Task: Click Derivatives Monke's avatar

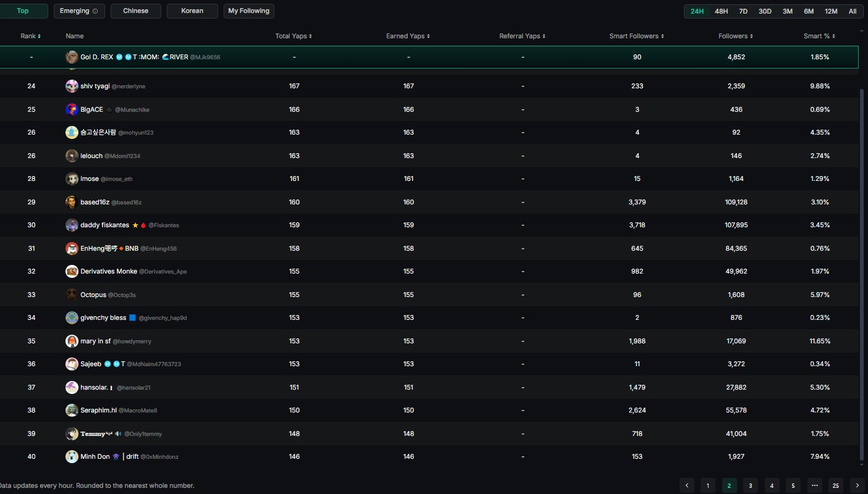Action: pyautogui.click(x=72, y=271)
